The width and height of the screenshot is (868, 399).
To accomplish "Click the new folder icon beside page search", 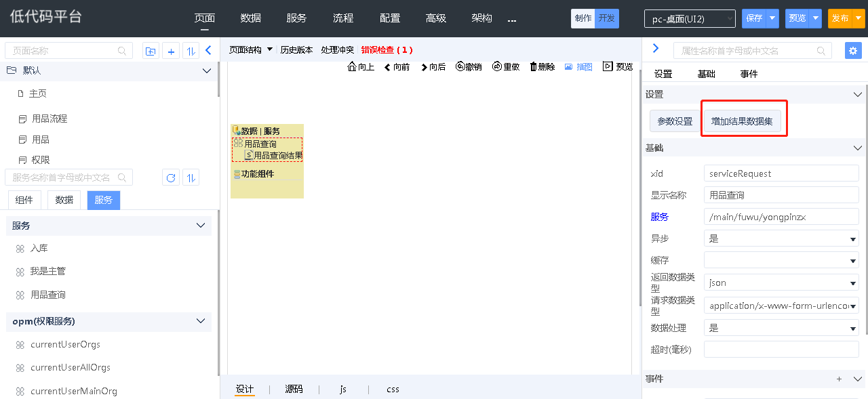I will pos(151,51).
